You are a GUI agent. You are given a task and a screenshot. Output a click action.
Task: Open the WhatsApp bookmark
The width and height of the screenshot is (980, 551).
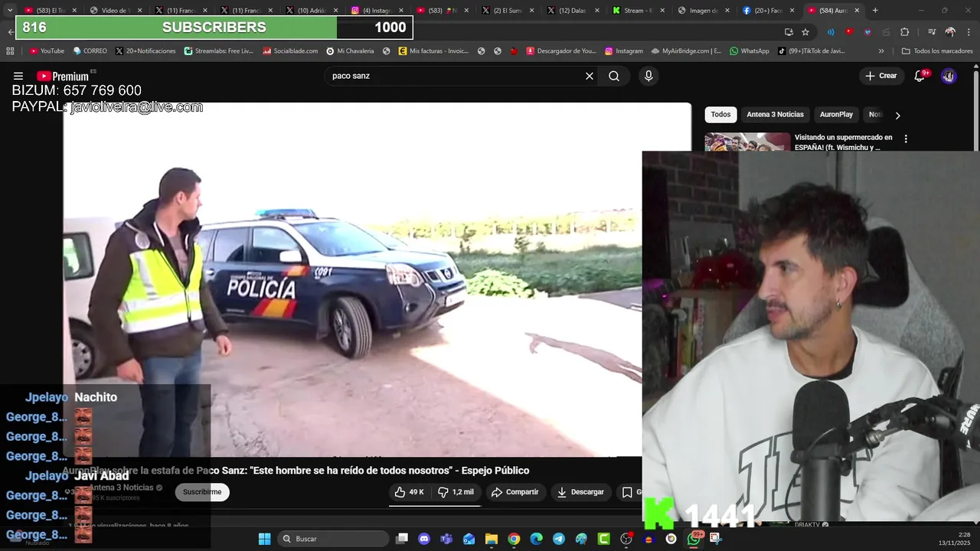[750, 51]
